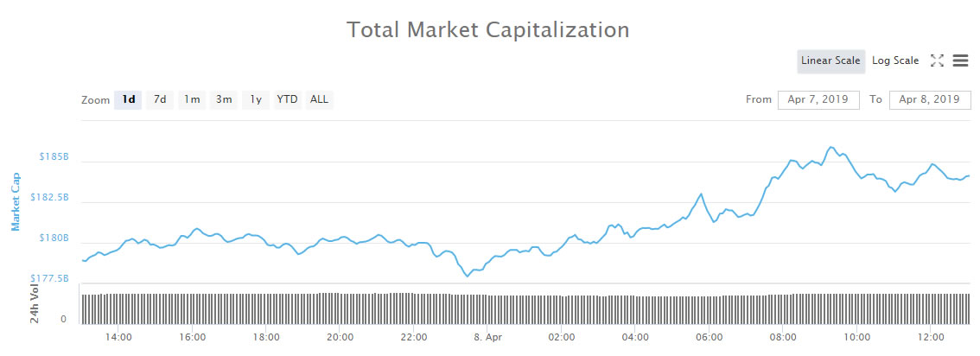Click the Market Cap axis label
This screenshot has height=356, width=980.
click(16, 200)
